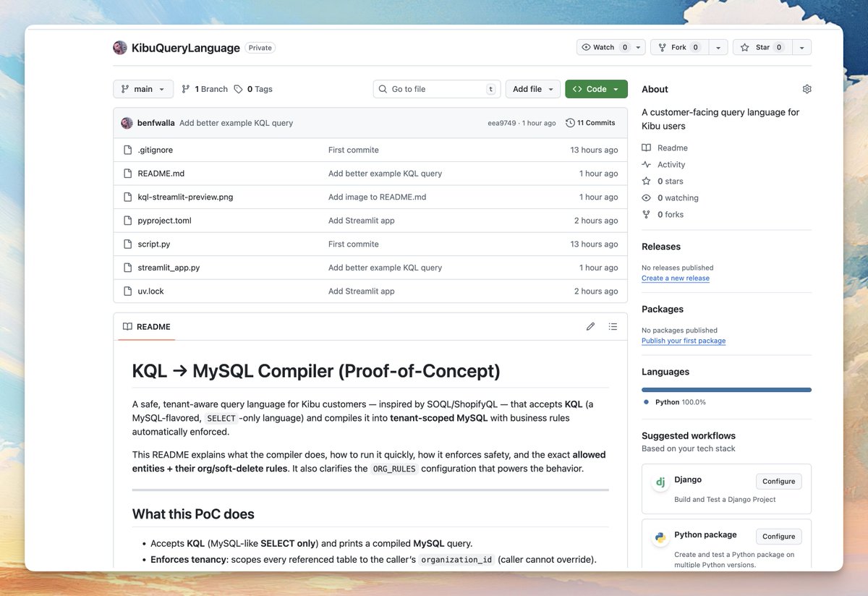
Task: Click the benfwalla commit author avatar
Action: [x=127, y=123]
